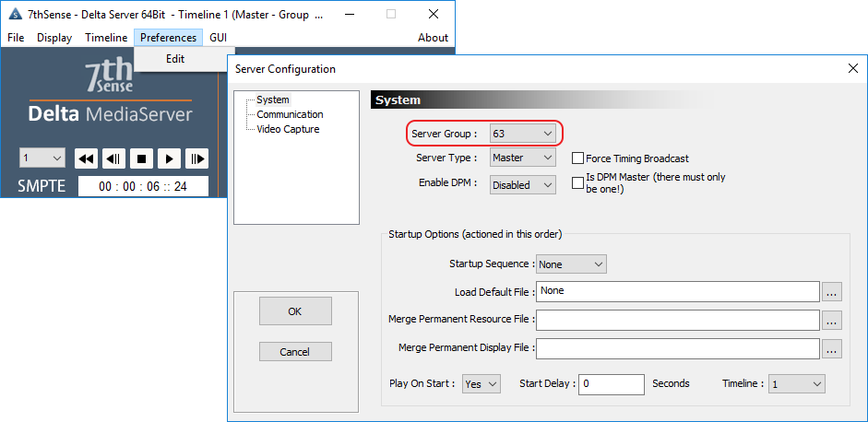
Task: Tick the Is DPM Master checkbox
Action: coord(578,183)
